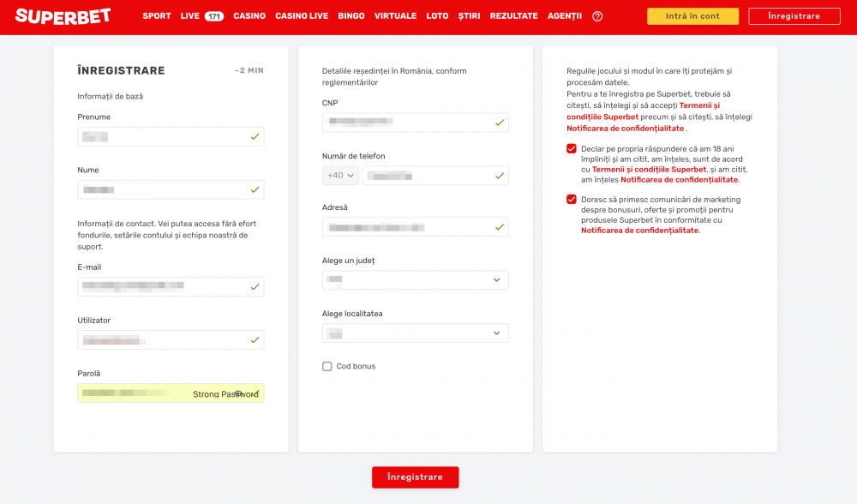Expand the Alege localitatea dropdown

[416, 333]
